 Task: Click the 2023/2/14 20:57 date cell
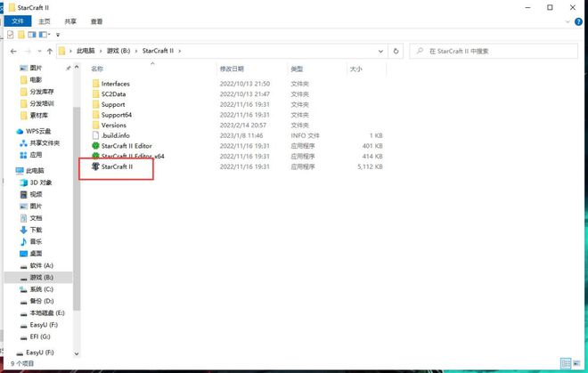[243, 126]
